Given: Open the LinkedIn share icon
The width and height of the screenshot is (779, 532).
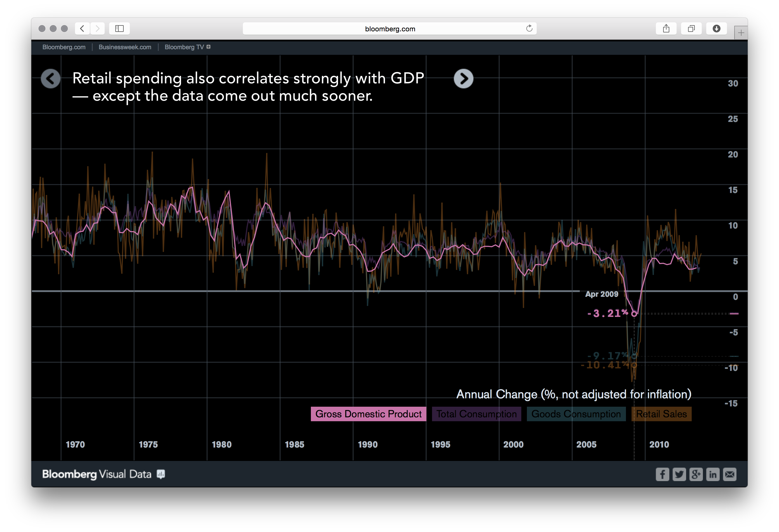Looking at the screenshot, I should point(713,474).
